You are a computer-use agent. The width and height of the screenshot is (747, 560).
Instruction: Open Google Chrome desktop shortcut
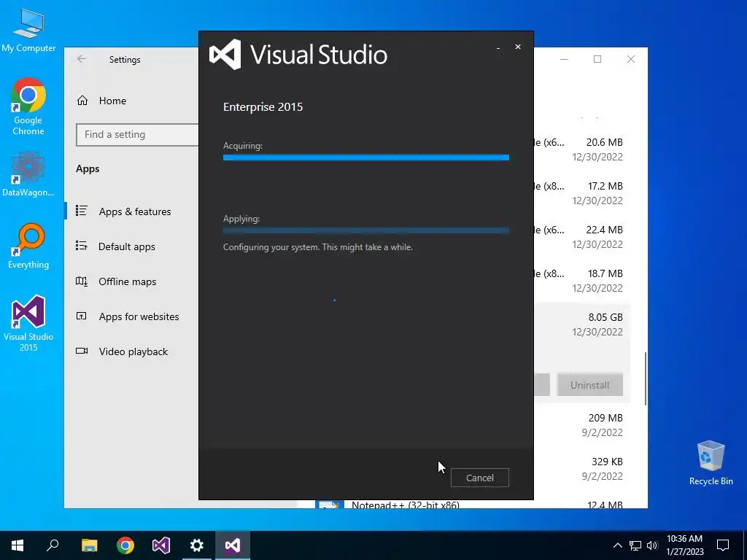(28, 106)
